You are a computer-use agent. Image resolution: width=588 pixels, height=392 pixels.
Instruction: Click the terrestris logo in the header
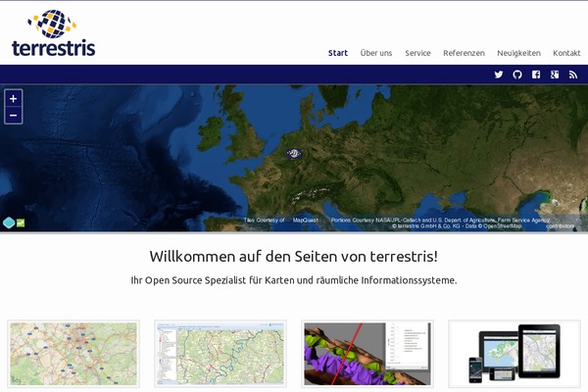pyautogui.click(x=54, y=33)
